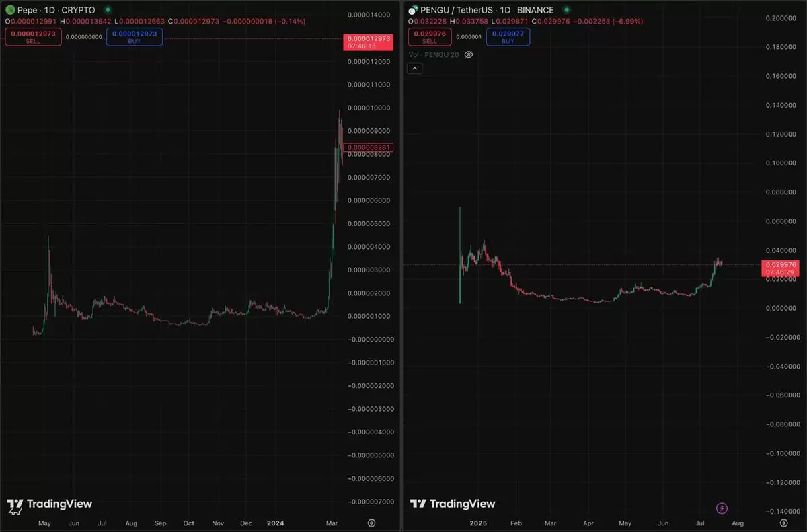Screen dimensions: 807x532
Task: Click the red current price label on Pepe axis
Action: pyautogui.click(x=367, y=42)
